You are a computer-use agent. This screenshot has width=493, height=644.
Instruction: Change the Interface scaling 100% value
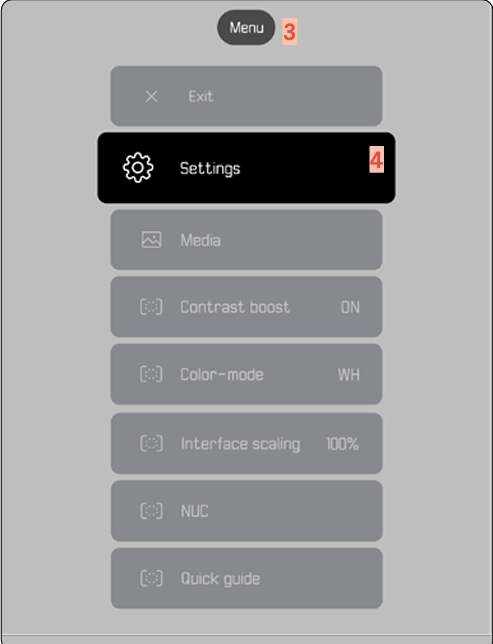343,444
